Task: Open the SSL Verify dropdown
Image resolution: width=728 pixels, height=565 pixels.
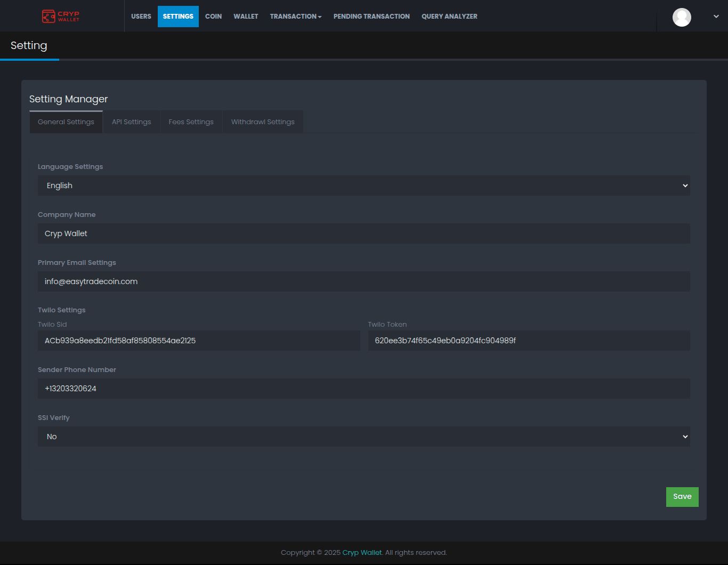Action: (x=363, y=437)
